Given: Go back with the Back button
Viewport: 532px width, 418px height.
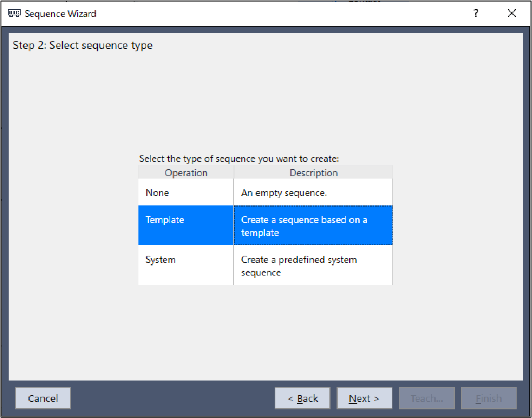Looking at the screenshot, I should click(x=302, y=398).
